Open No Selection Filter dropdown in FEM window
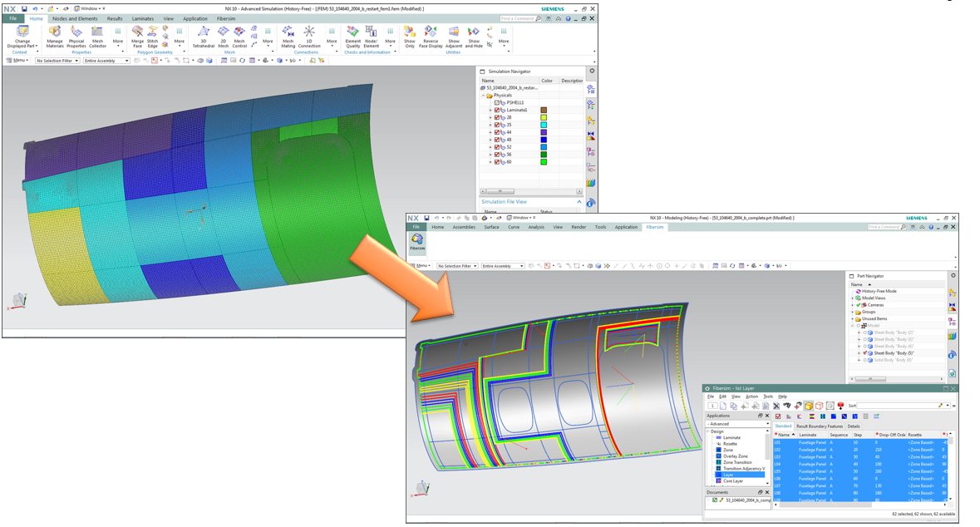This screenshot has height=527, width=980. coord(57,61)
